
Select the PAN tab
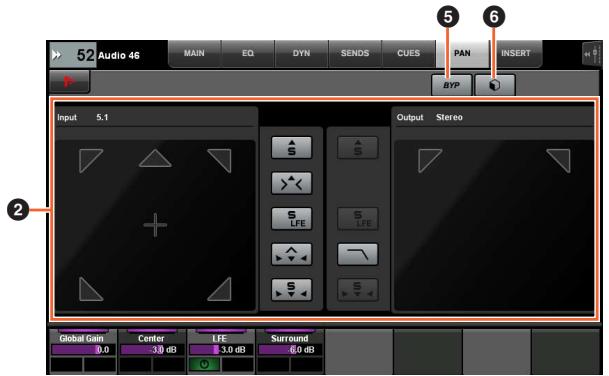coord(462,53)
